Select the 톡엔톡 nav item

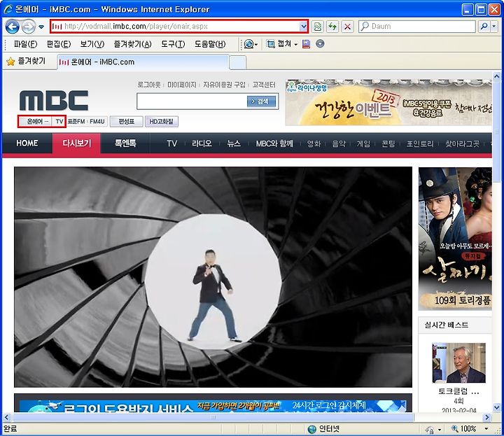tap(125, 143)
